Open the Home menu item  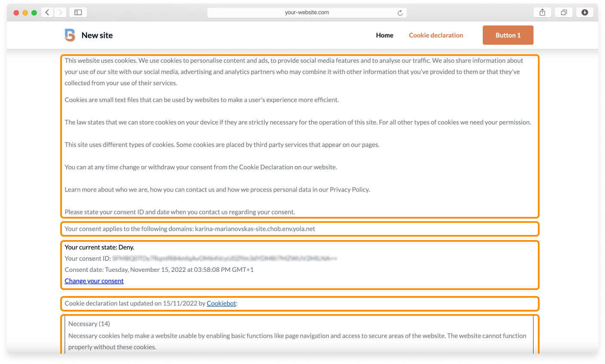pyautogui.click(x=384, y=35)
